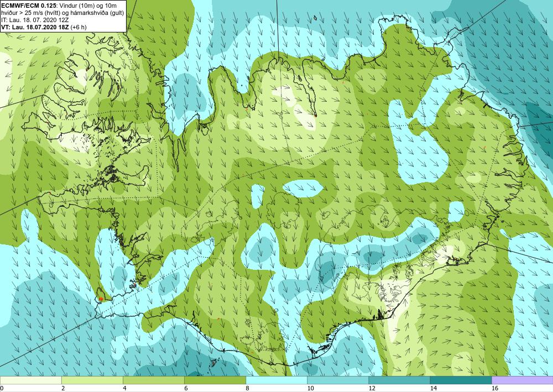Click the ECMWF/ECM 0.125 title line
Image resolution: width=553 pixels, height=392 pixels.
click(59, 5)
